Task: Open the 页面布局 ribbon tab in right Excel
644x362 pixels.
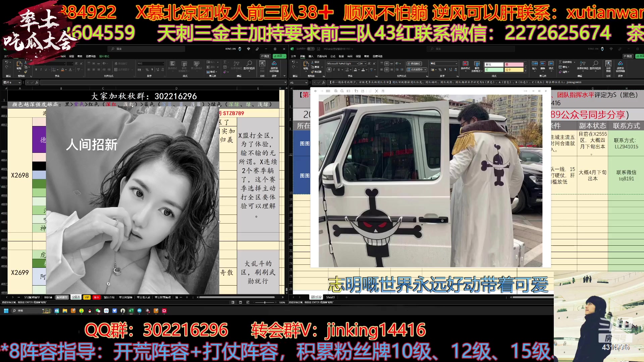Action: point(322,56)
